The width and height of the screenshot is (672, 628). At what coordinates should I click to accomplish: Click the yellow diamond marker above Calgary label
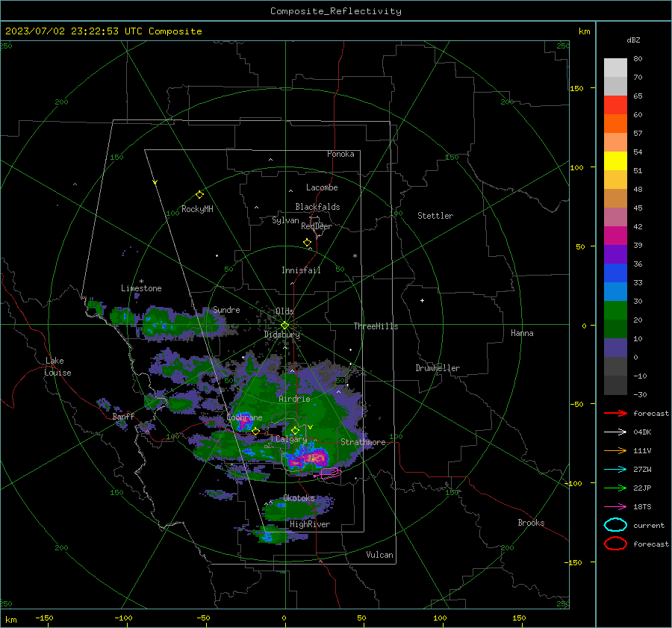(x=295, y=430)
